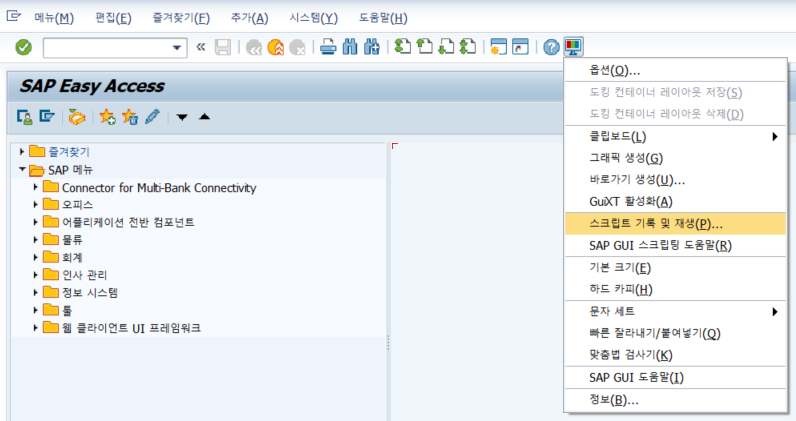Image resolution: width=796 pixels, height=421 pixels.
Task: Go to Next Page icon
Action: (x=446, y=48)
